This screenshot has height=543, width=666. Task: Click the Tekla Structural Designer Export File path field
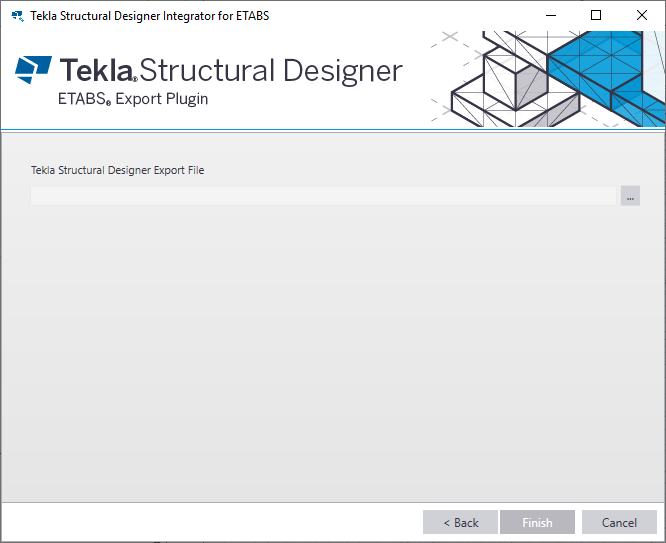pyautogui.click(x=323, y=196)
